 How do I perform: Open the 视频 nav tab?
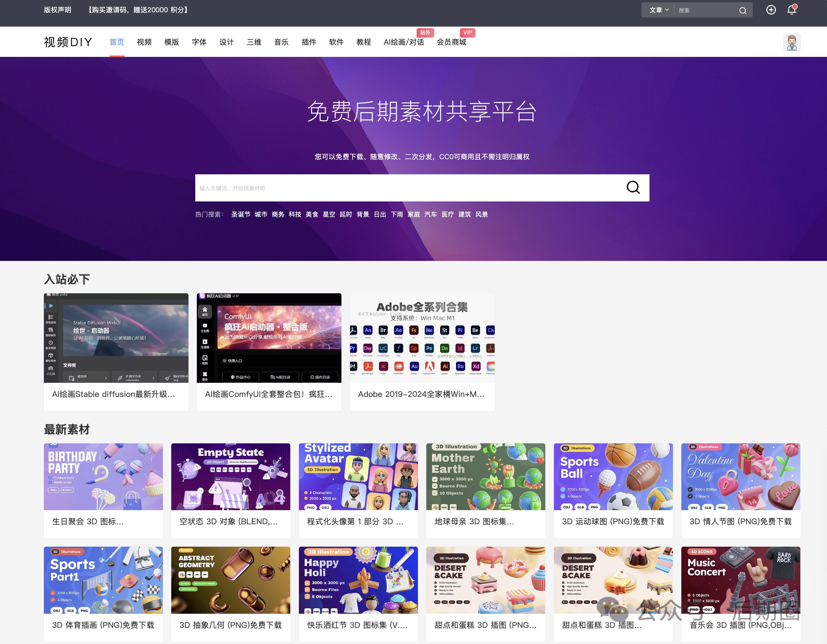tap(144, 42)
